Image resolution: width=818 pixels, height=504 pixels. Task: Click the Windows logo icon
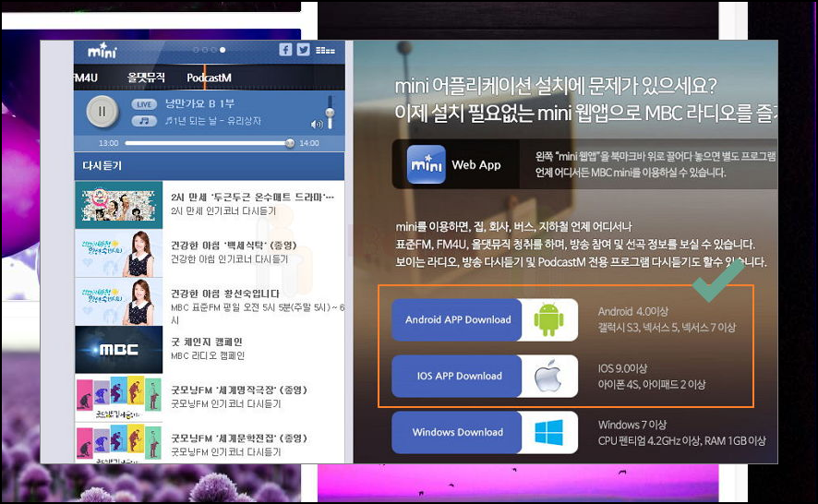click(x=548, y=433)
